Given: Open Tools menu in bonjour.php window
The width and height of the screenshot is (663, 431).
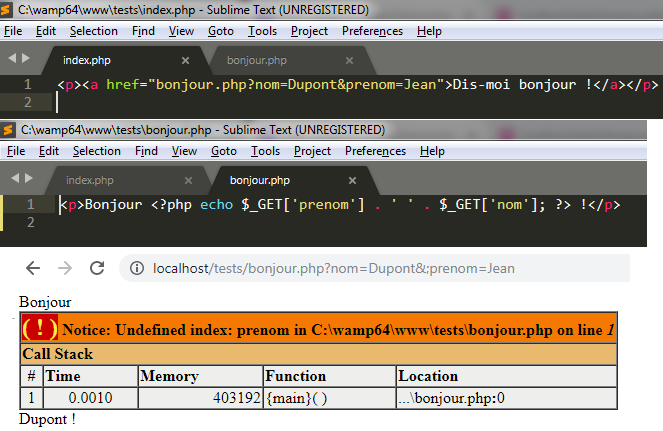Looking at the screenshot, I should (265, 151).
